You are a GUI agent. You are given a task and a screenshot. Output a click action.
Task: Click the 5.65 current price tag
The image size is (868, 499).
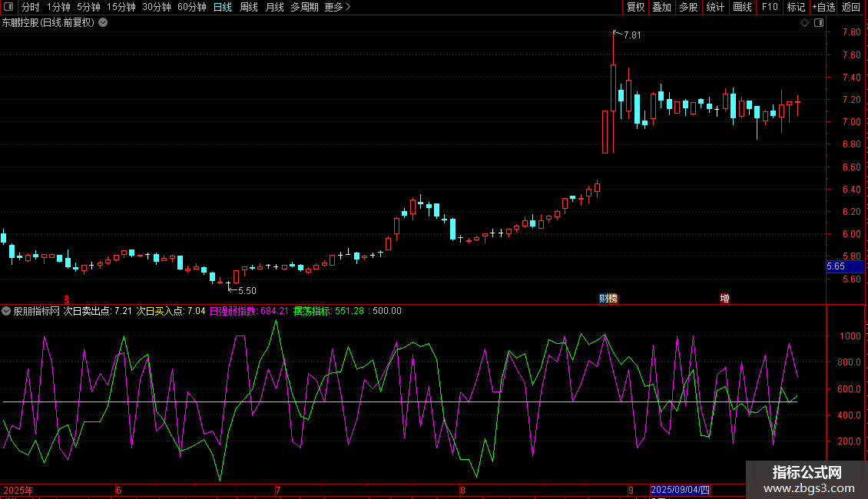(845, 266)
